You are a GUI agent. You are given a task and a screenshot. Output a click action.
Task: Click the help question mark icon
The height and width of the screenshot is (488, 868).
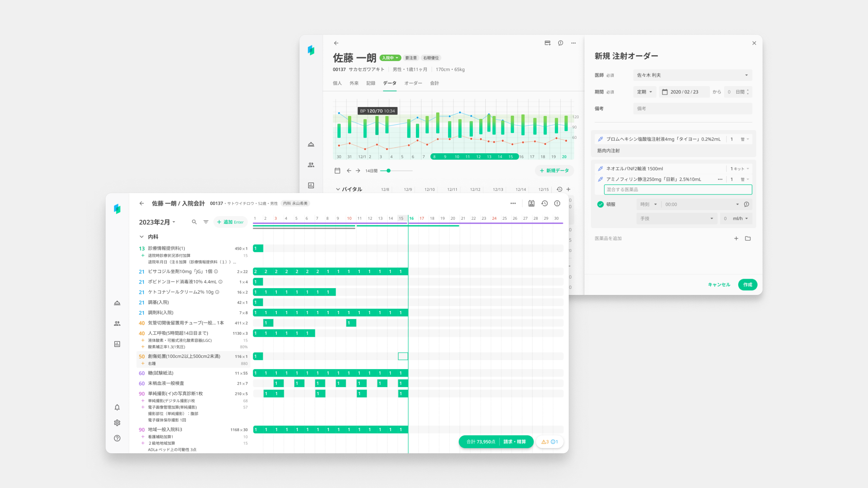(117, 438)
